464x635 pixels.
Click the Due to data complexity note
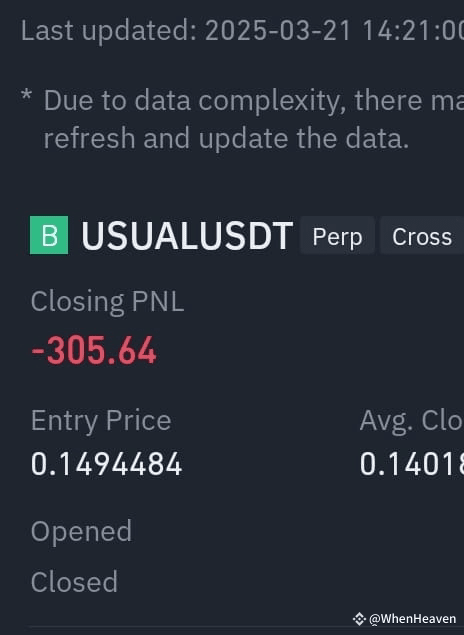coord(253,101)
